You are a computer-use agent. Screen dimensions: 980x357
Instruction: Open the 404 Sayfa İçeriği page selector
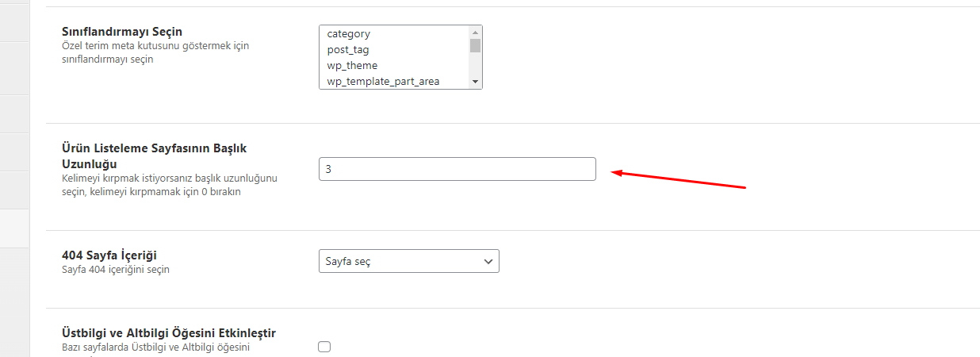409,261
